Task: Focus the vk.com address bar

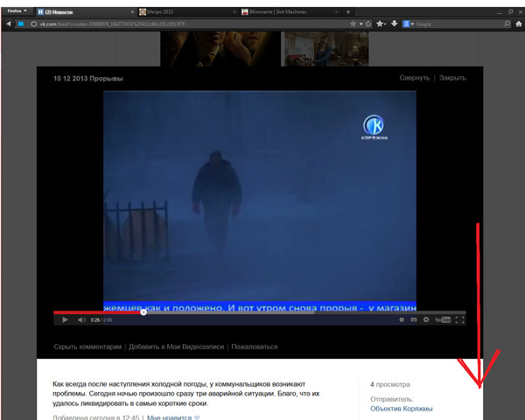Action: (x=175, y=24)
